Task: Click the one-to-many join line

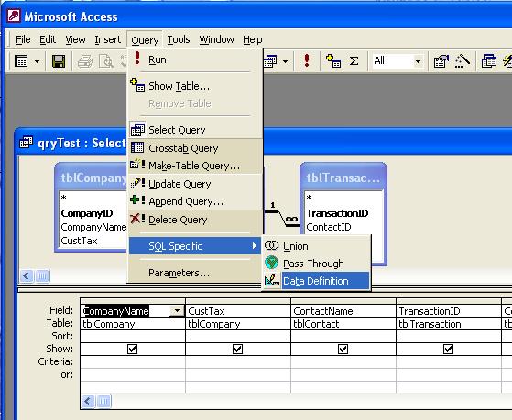Action: coord(281,218)
